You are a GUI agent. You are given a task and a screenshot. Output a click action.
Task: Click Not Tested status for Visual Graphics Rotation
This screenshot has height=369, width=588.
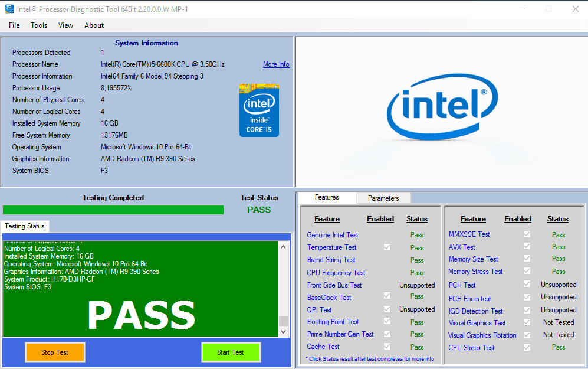pyautogui.click(x=559, y=335)
